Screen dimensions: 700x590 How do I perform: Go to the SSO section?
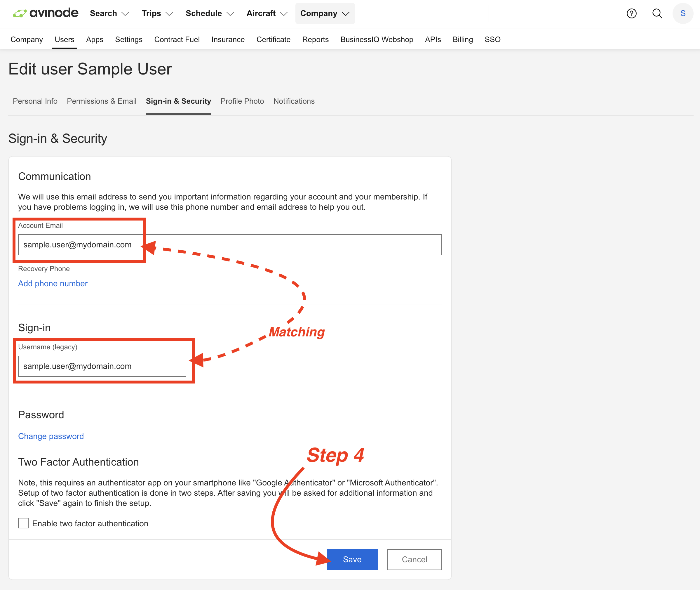[492, 39]
